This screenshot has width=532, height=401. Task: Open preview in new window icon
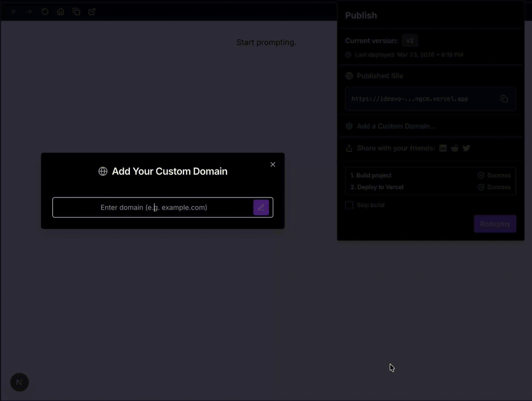tap(92, 12)
